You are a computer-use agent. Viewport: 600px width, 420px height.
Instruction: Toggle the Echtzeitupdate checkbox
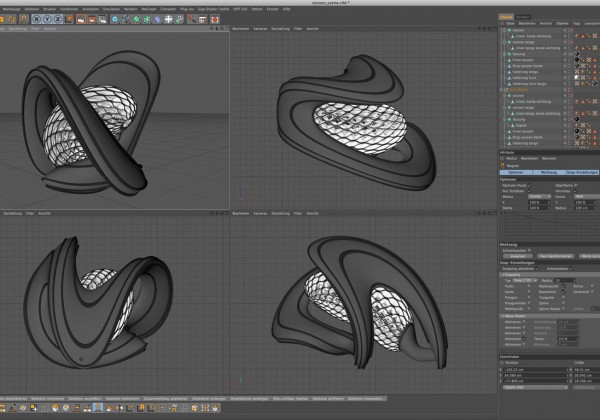point(530,251)
